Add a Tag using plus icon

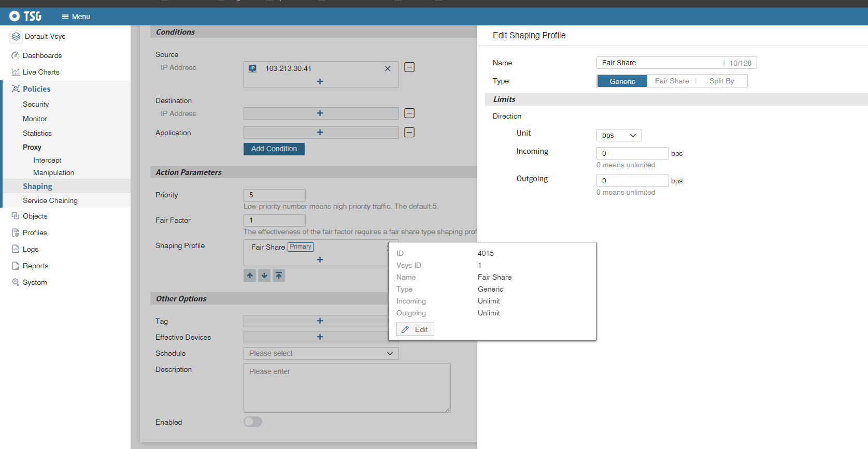(320, 321)
